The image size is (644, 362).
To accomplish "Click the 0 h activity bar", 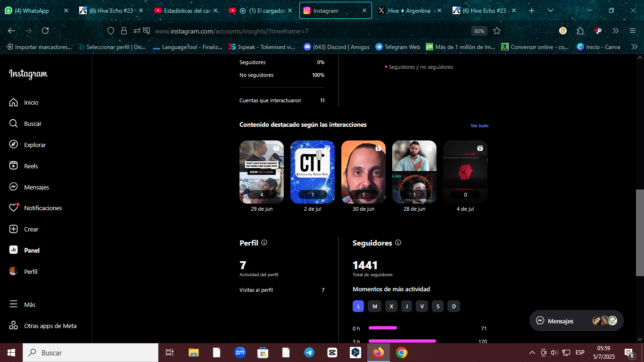I will pyautogui.click(x=383, y=328).
